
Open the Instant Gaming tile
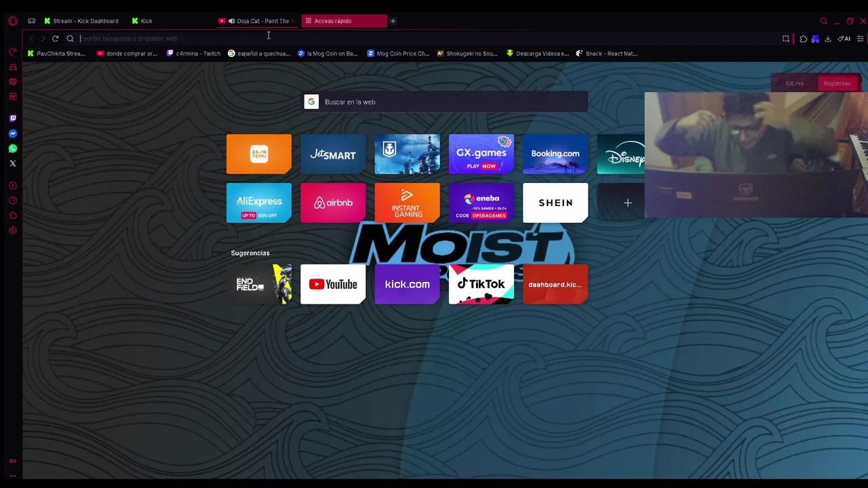[x=407, y=203]
